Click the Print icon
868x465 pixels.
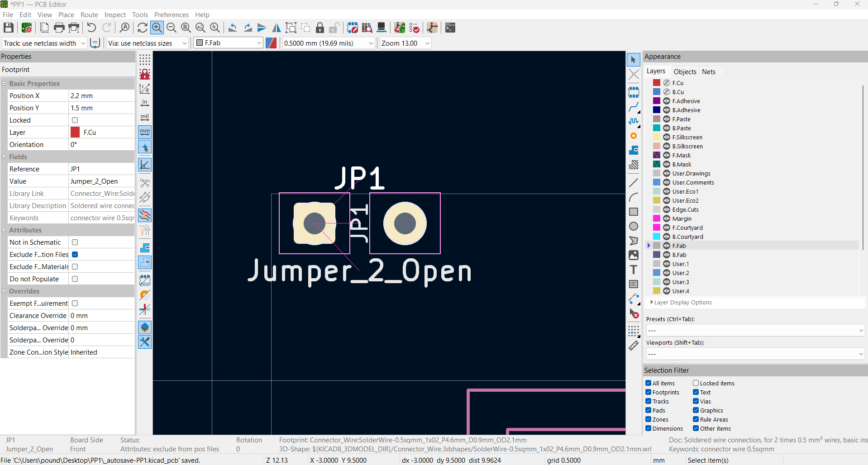pyautogui.click(x=59, y=28)
